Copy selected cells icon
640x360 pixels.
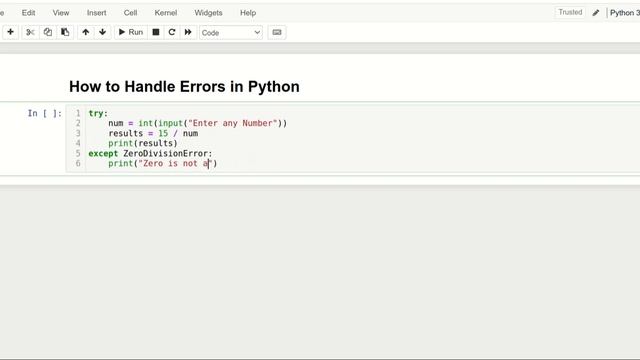click(48, 32)
